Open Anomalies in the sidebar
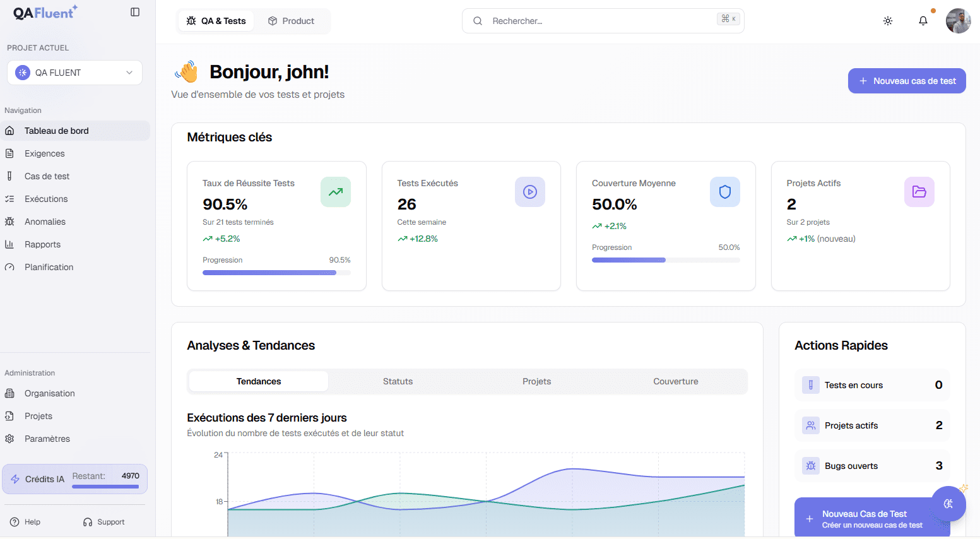Image resolution: width=980 pixels, height=539 pixels. (45, 222)
